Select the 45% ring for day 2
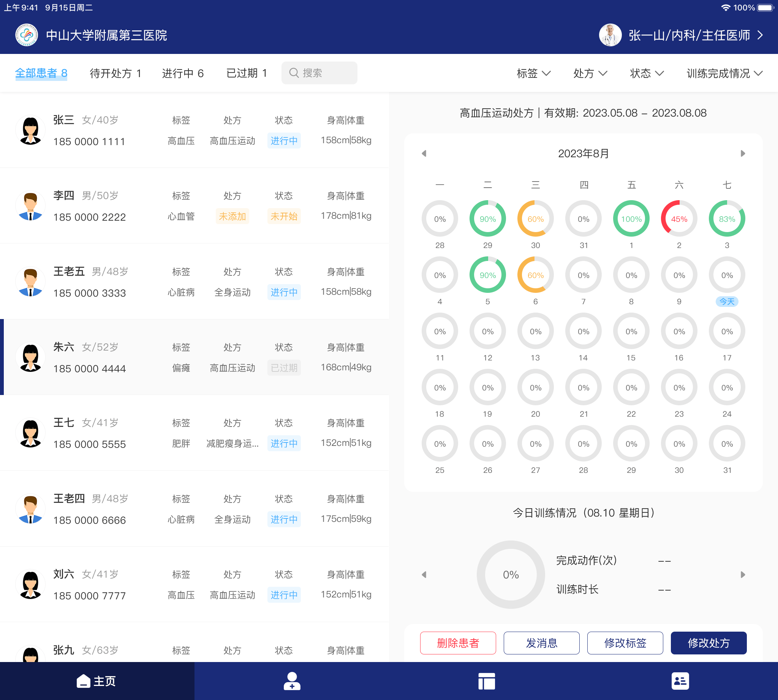The width and height of the screenshot is (778, 700). pos(679,218)
